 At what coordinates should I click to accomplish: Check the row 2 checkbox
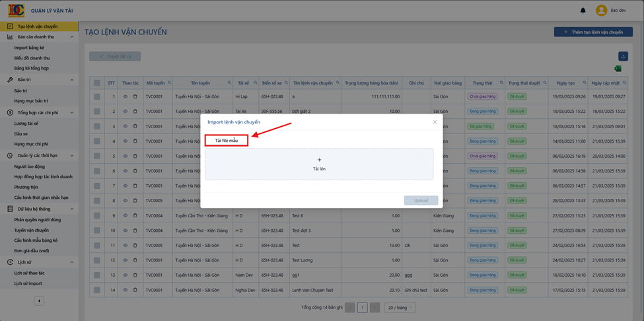97,111
